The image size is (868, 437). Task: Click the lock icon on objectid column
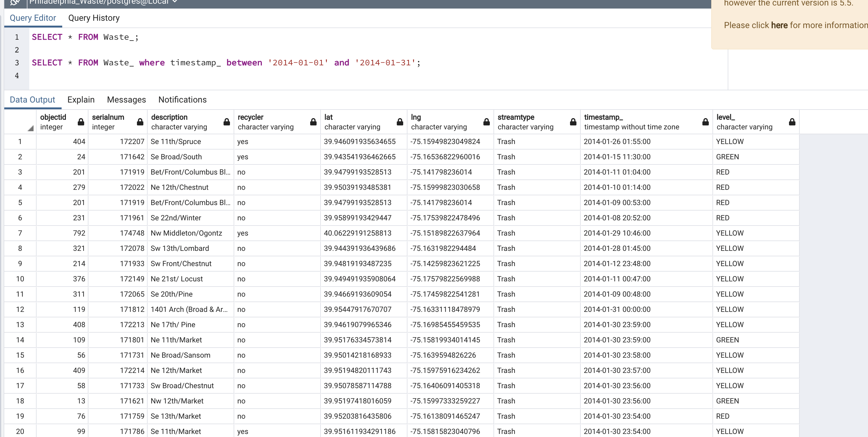[x=81, y=122]
